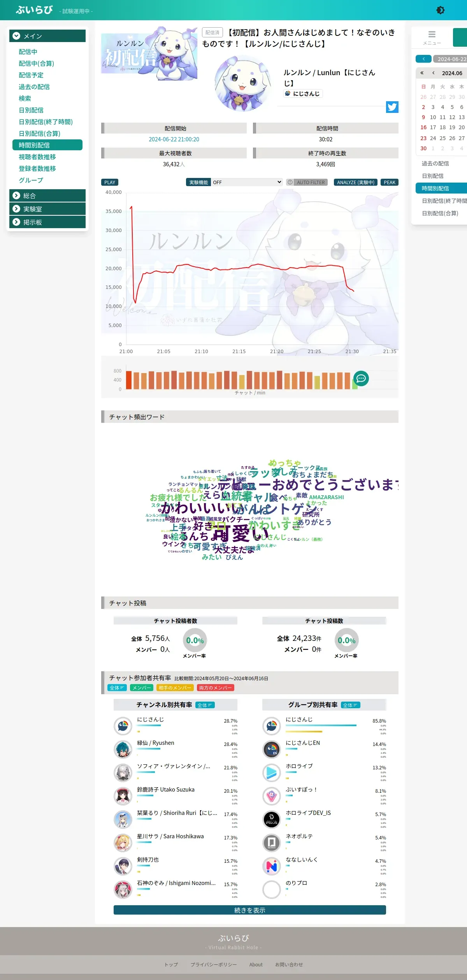This screenshot has width=467, height=980.
Task: Go to previous month in calendar
Action: coord(433,73)
